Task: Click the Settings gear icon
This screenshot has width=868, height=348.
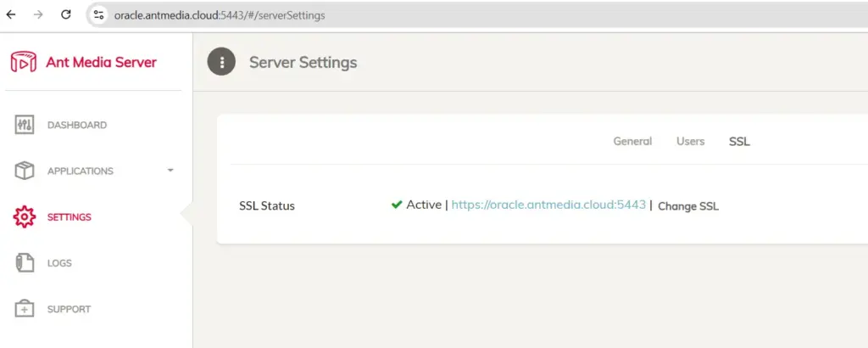Action: pos(25,216)
